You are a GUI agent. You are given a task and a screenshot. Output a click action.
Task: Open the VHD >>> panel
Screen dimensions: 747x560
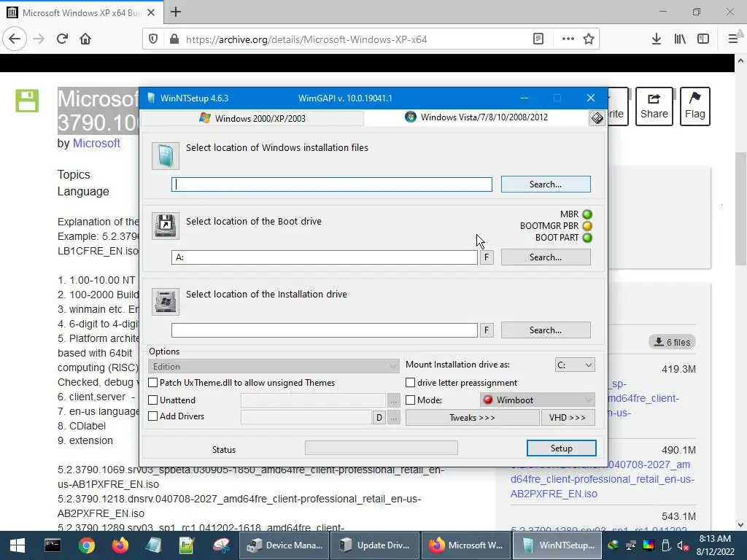(568, 418)
